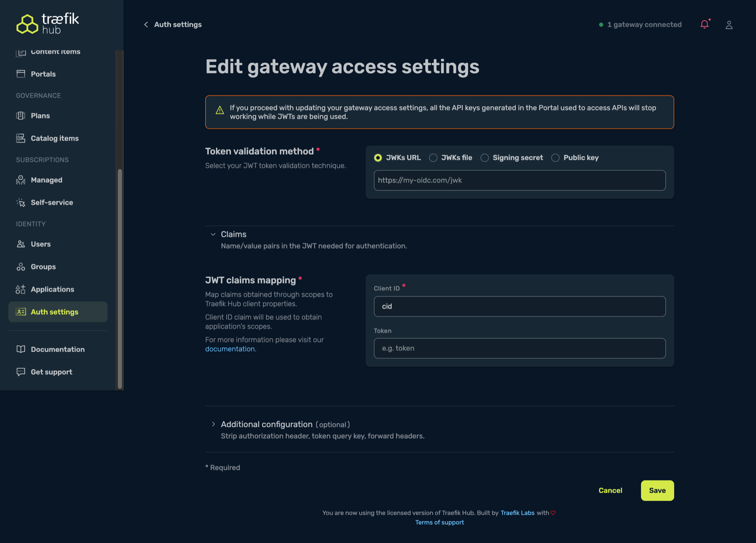The width and height of the screenshot is (756, 543).
Task: Click the Get support chat icon
Action: pyautogui.click(x=21, y=372)
